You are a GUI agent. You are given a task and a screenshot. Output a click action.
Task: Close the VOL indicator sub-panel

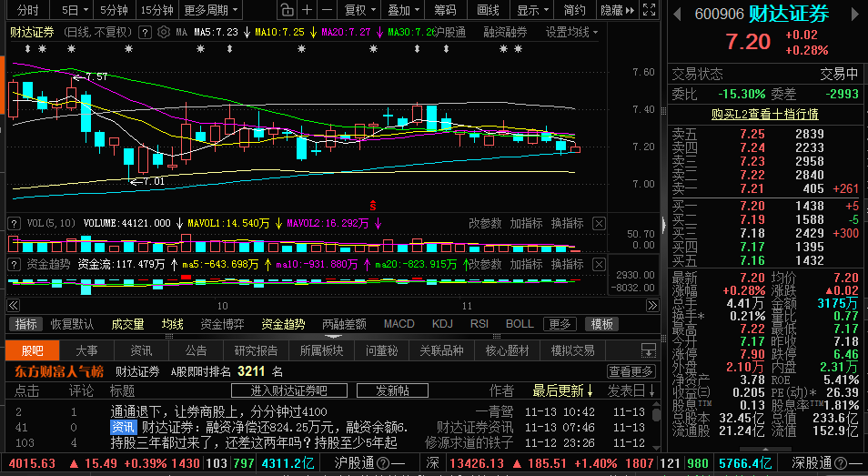599,224
